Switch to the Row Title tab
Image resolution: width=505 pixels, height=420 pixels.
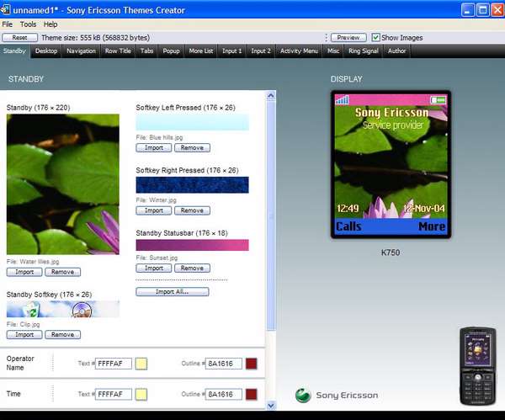coord(118,51)
